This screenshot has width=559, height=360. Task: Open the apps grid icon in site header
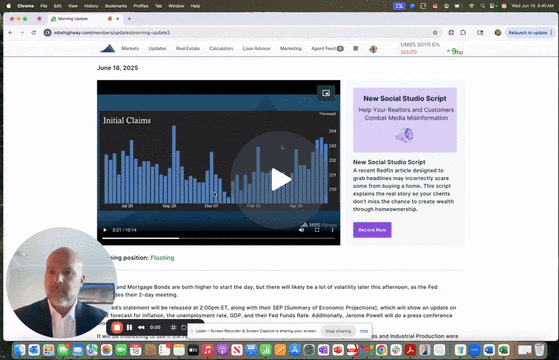pyautogui.click(x=355, y=48)
